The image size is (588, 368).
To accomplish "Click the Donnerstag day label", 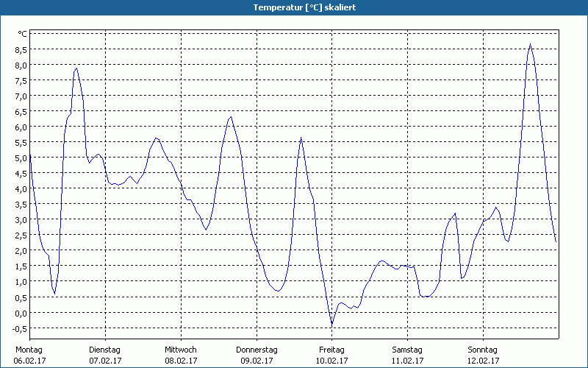I will coord(257,350).
